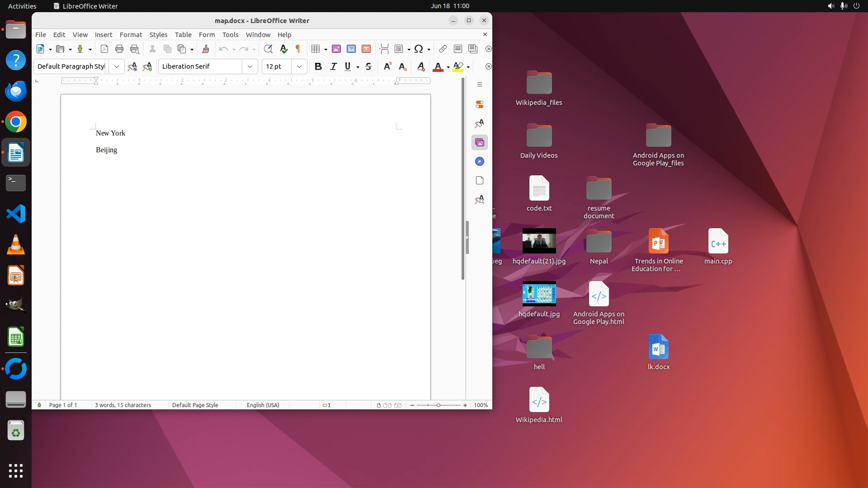Open sidebar Gallery panel

click(x=480, y=143)
